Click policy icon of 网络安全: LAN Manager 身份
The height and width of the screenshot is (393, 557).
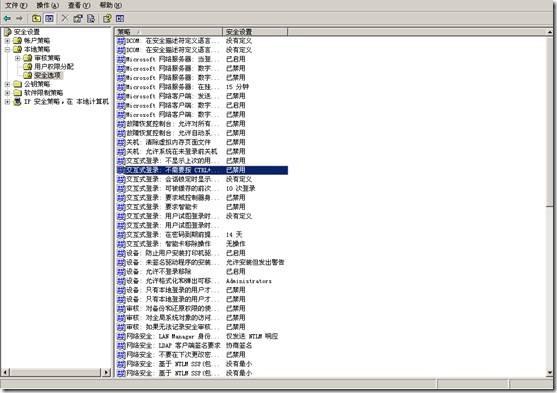121,337
